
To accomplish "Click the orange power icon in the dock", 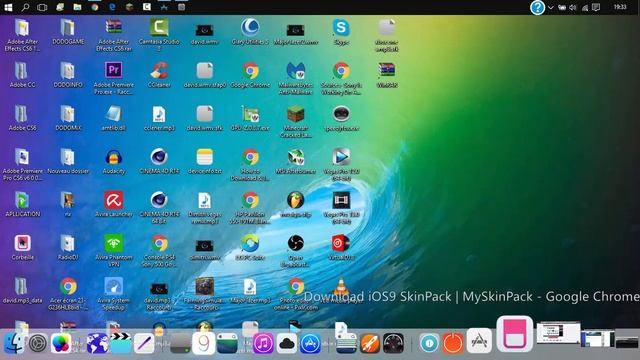I will pyautogui.click(x=453, y=343).
